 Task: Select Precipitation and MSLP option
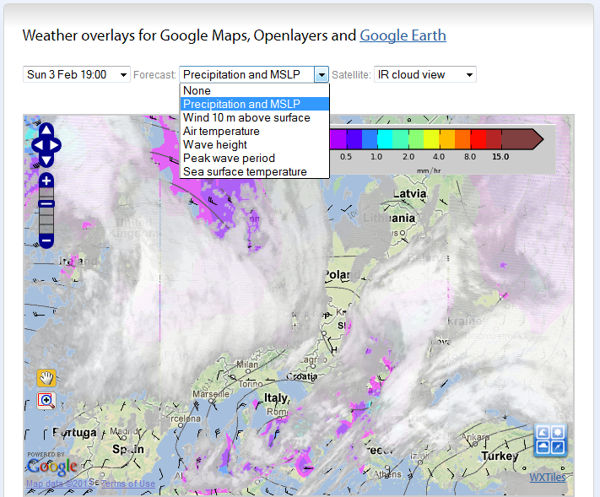tap(254, 104)
